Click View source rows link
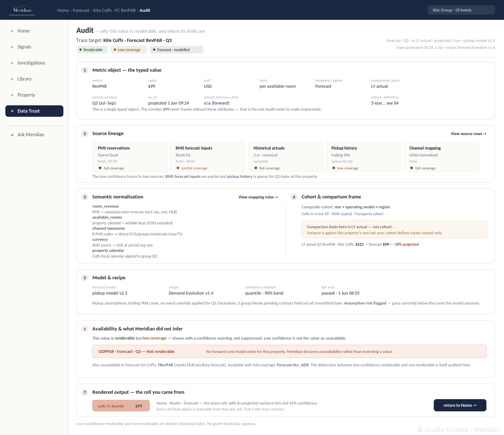 (x=468, y=134)
